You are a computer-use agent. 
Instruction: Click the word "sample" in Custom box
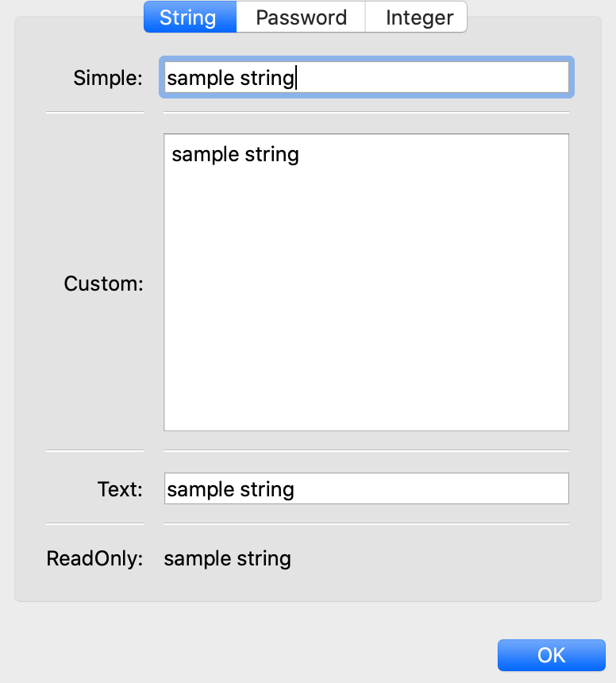[205, 154]
